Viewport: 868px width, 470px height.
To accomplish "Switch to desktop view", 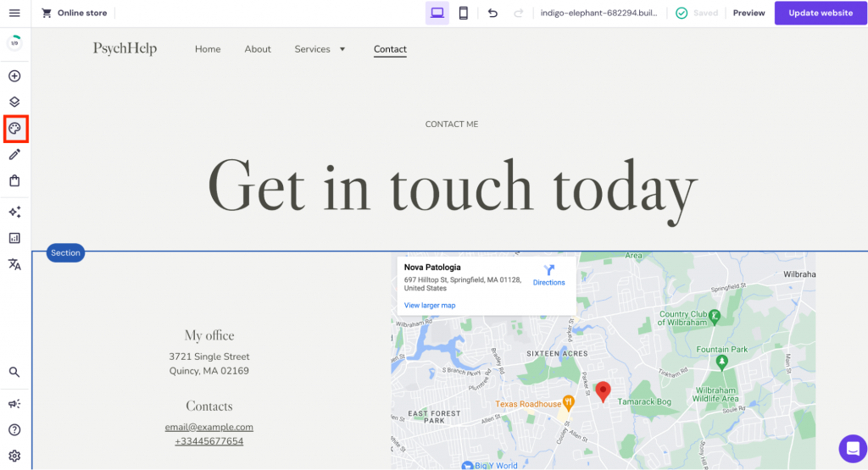I will point(437,13).
